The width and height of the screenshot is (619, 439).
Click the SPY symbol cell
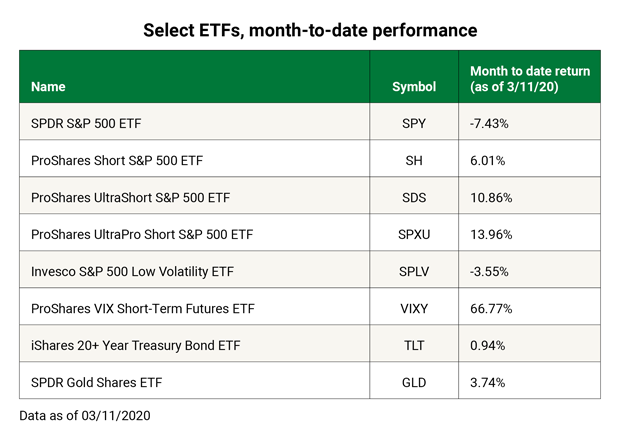coord(415,124)
